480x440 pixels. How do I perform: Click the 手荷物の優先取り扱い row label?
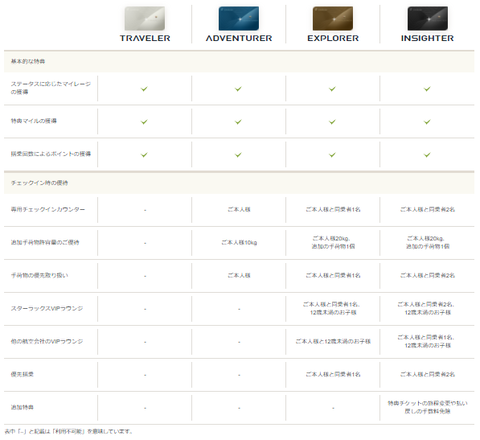click(39, 275)
